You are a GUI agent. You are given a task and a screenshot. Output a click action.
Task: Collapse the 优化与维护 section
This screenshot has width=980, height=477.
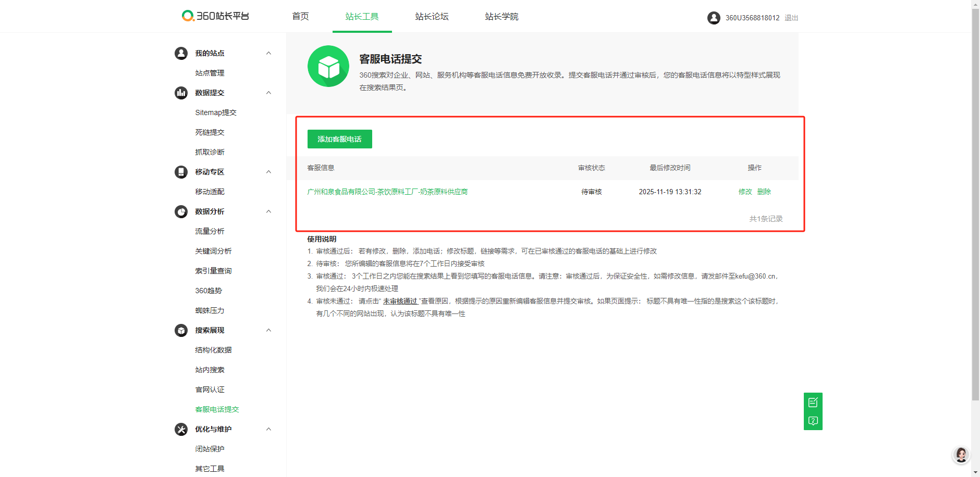pyautogui.click(x=268, y=429)
